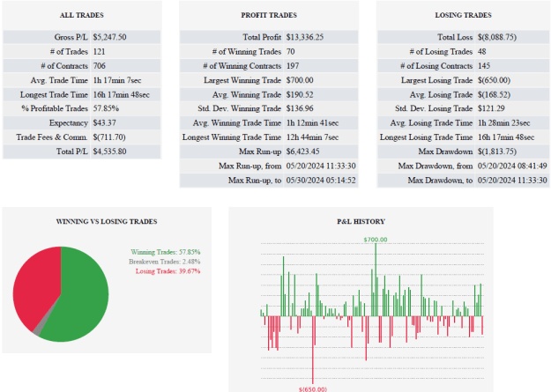
Task: Select Avg. Trade Time value 1h 17min 7sec
Action: (x=117, y=80)
